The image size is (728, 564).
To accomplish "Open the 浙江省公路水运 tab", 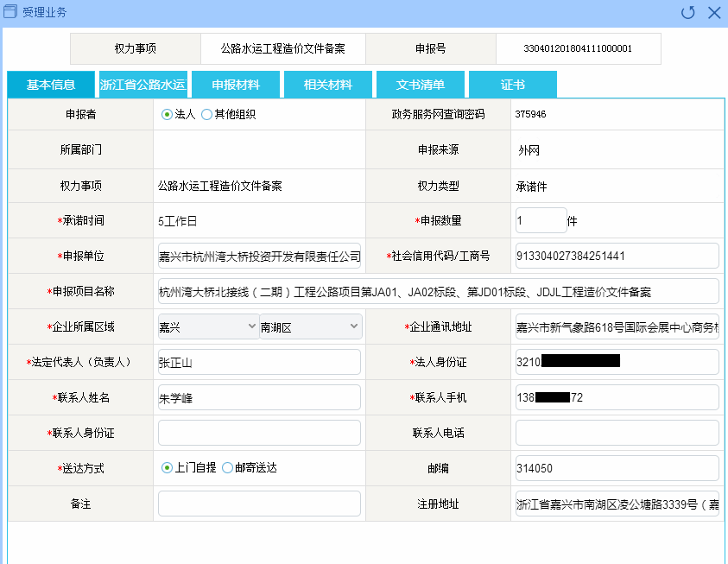I will tap(143, 85).
